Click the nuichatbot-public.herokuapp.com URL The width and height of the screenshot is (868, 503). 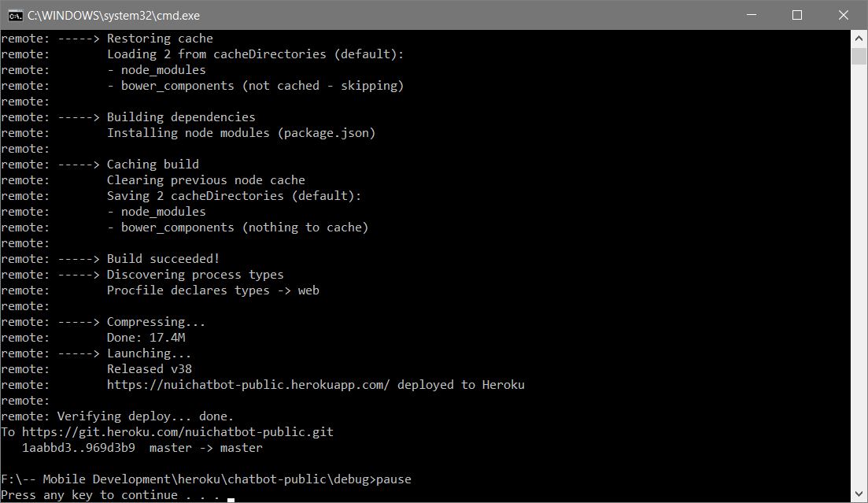tap(249, 384)
